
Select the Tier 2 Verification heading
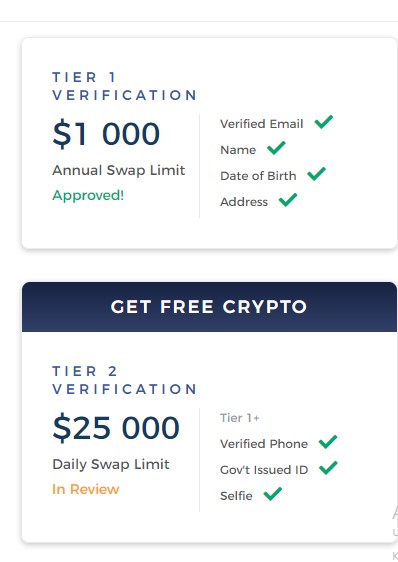coord(124,380)
